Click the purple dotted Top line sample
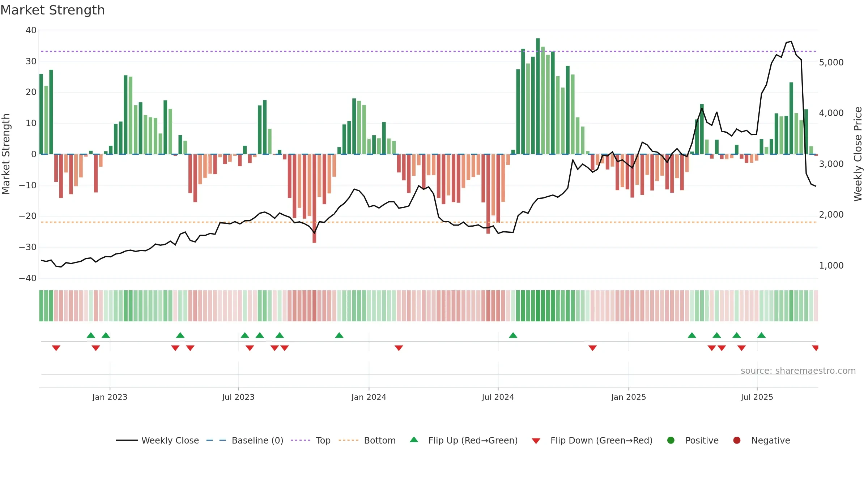The width and height of the screenshot is (868, 488). point(301,440)
